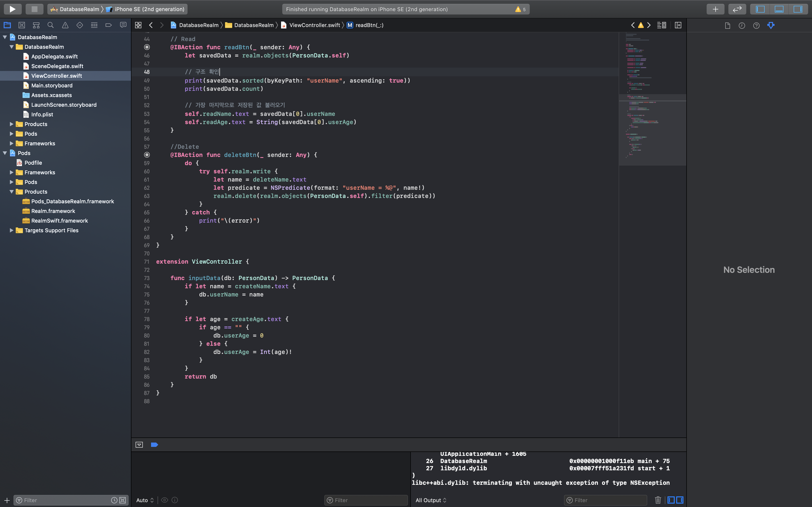Viewport: 812px width, 507px height.
Task: Expand the Targets Support Files folder
Action: pos(11,230)
